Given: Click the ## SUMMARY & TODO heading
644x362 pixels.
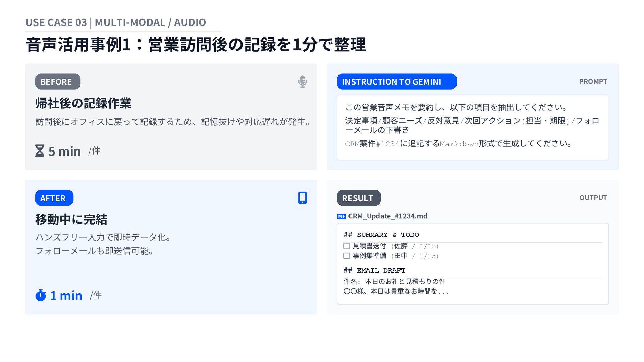Looking at the screenshot, I should pos(381,235).
